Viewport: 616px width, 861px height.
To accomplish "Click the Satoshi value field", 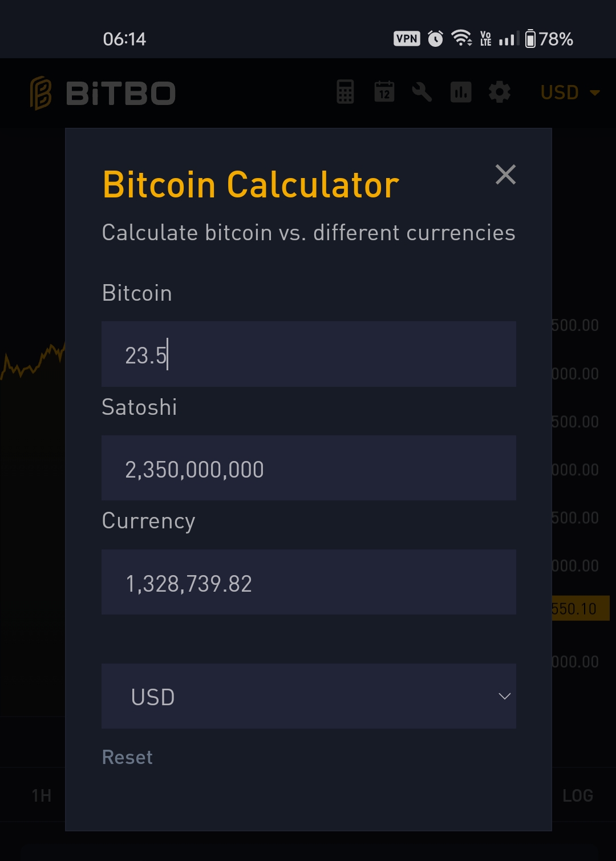I will pos(309,468).
